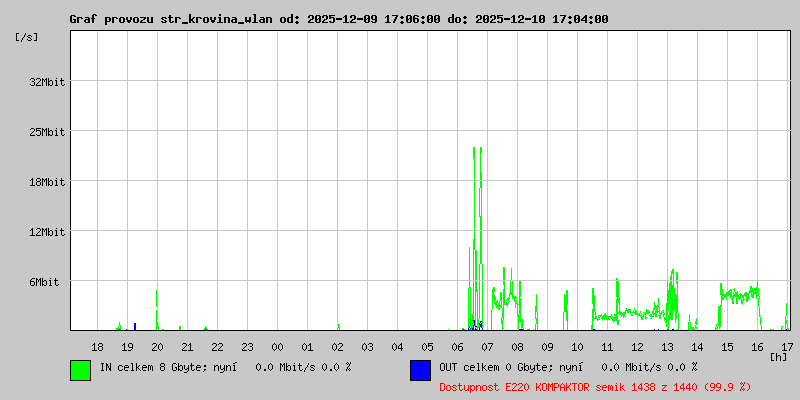
Task: Click the 32Mbit y-axis label
Action: pyautogui.click(x=47, y=82)
